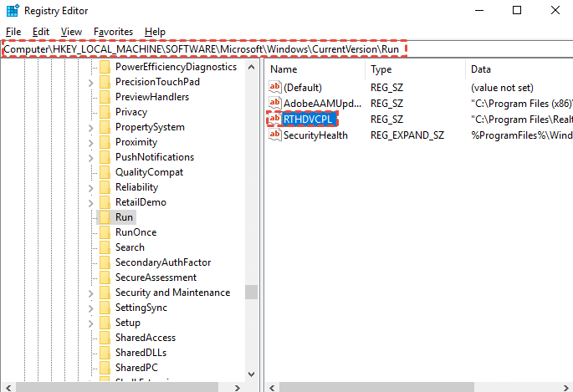Select the AdobeAAMUpd... value name
Viewport: 573px width, 392px height.
pyautogui.click(x=322, y=104)
